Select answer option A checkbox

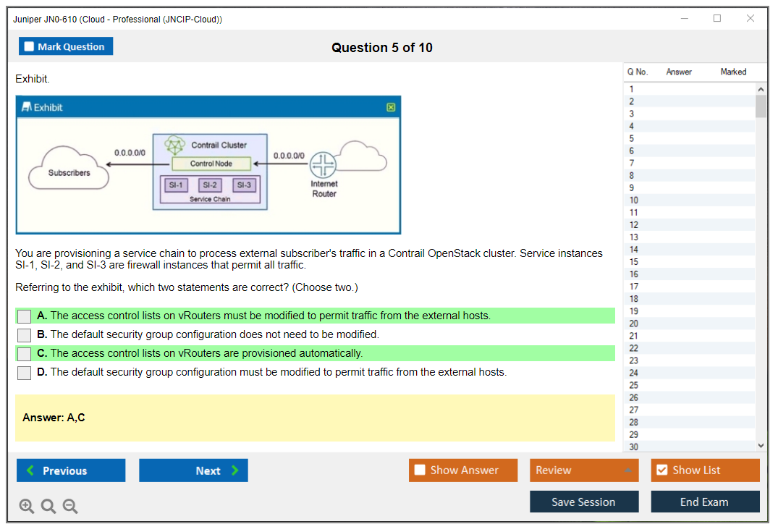pos(25,316)
